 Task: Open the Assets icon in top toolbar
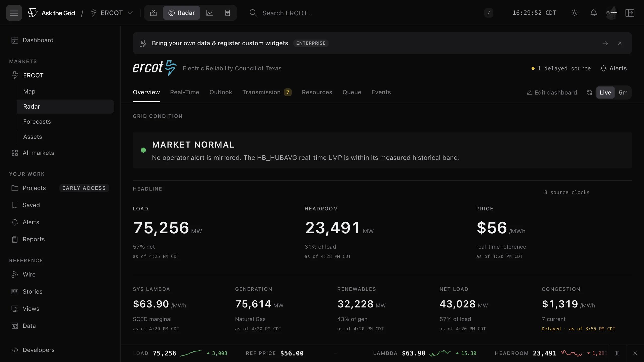pos(228,13)
